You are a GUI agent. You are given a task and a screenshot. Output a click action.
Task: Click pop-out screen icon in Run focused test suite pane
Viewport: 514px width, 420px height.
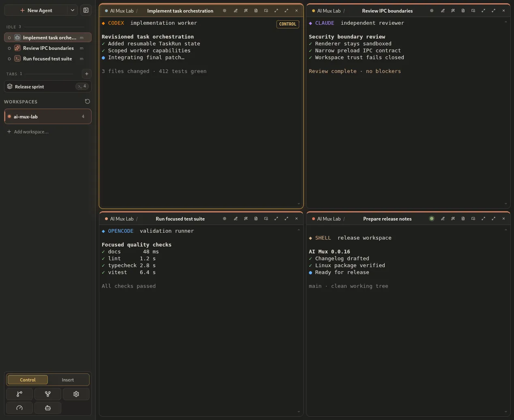pos(266,219)
